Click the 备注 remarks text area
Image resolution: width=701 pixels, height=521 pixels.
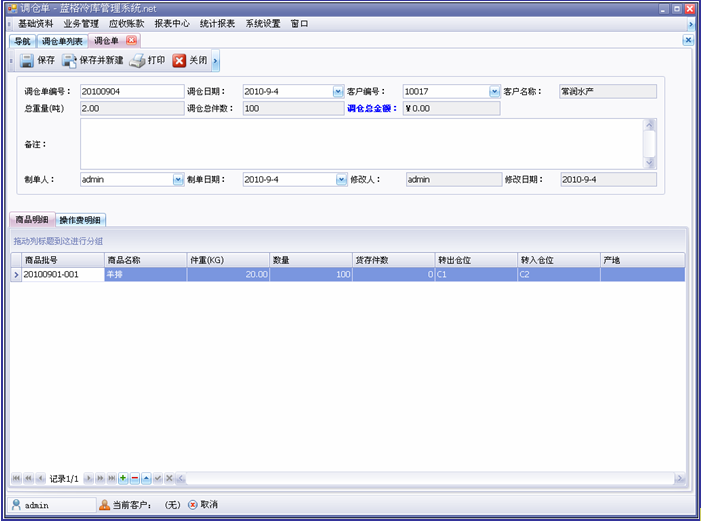pos(362,144)
